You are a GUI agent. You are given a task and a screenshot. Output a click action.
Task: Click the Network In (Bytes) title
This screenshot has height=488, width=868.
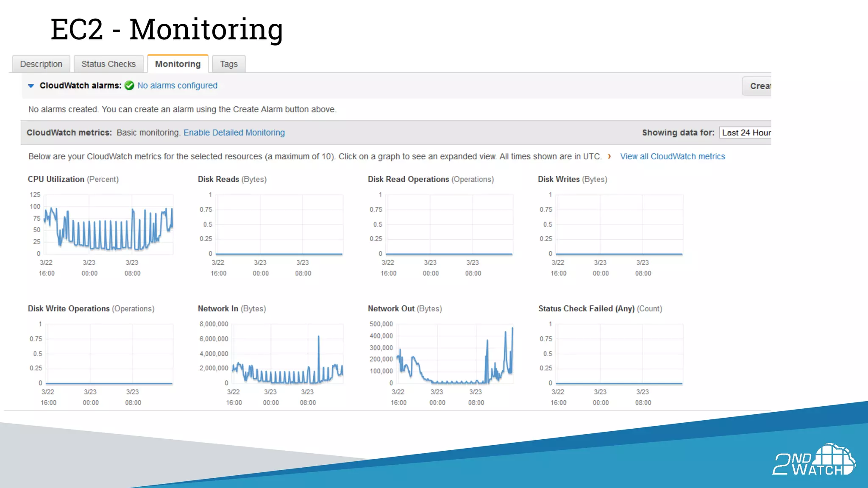click(x=232, y=309)
